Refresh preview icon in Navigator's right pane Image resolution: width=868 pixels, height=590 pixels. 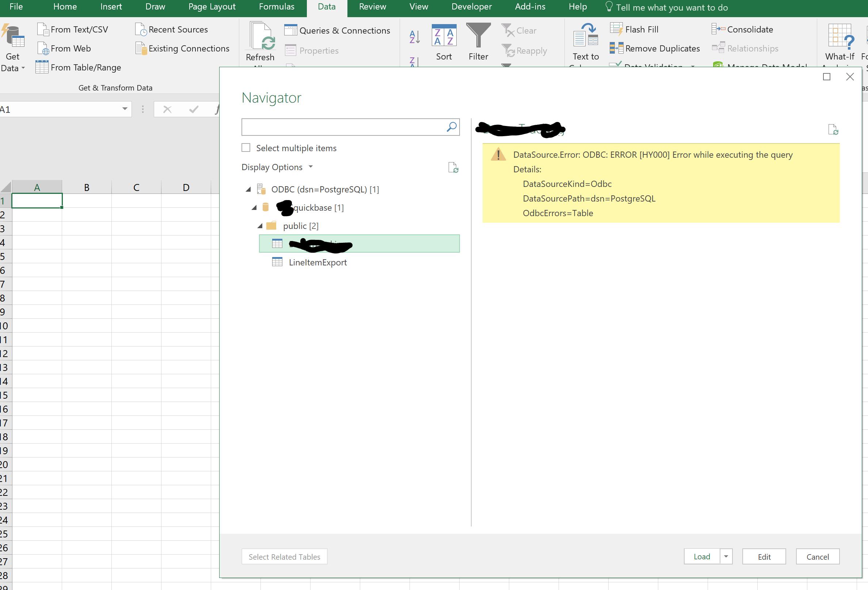point(833,130)
